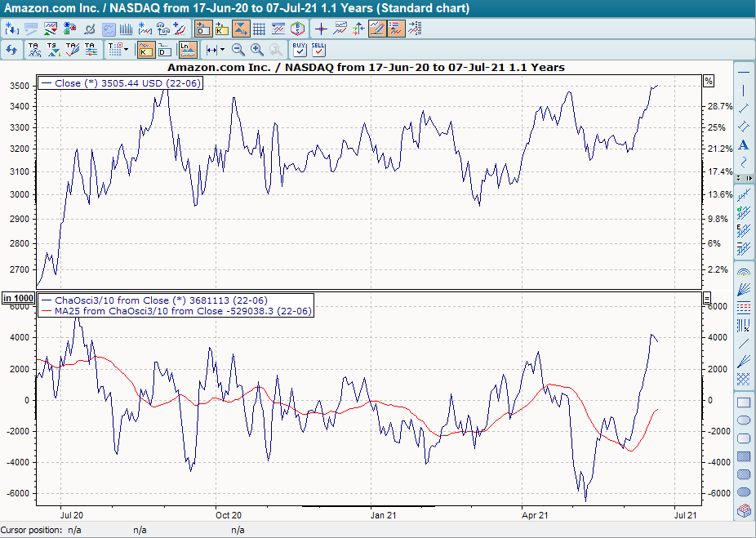756x538 pixels.
Task: Click the refresh chart arrows icon
Action: tap(11, 50)
